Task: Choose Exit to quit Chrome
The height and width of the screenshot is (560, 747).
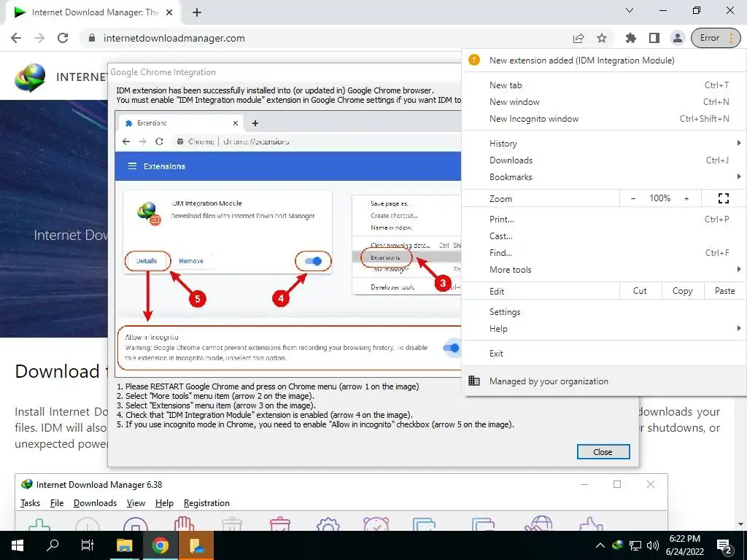Action: 604,354
